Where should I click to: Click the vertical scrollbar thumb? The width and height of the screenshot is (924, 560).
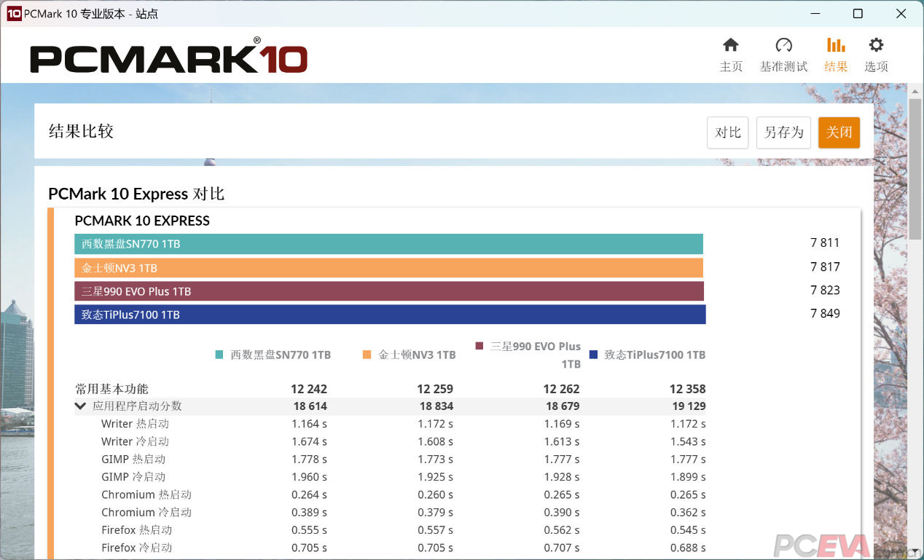click(x=916, y=168)
